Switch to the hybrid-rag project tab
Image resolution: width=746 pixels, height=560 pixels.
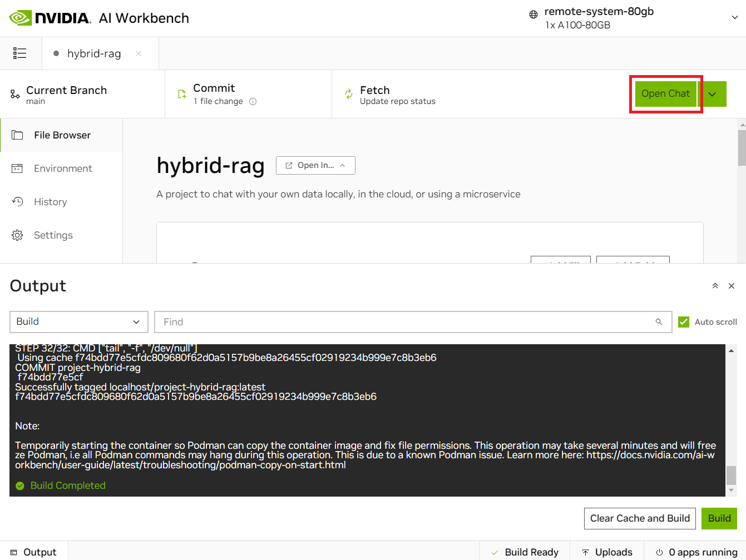tap(94, 53)
